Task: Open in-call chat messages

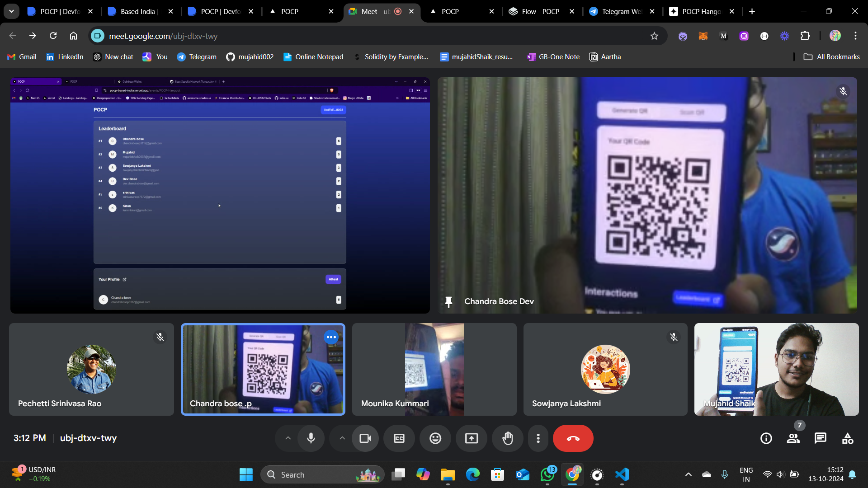Action: point(821,438)
